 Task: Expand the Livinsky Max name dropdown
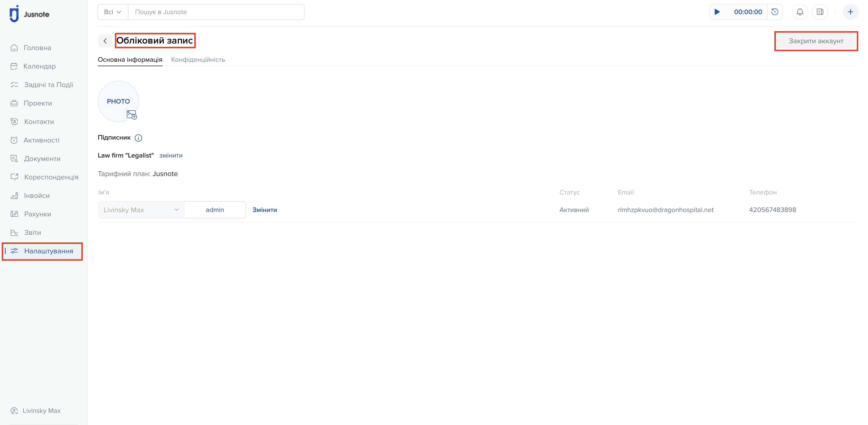pos(141,210)
